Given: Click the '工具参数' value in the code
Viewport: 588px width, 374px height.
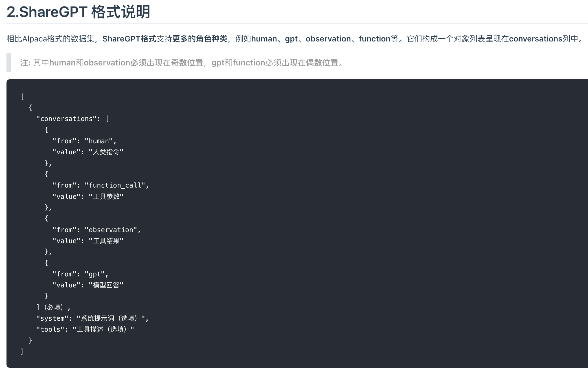Looking at the screenshot, I should [106, 197].
